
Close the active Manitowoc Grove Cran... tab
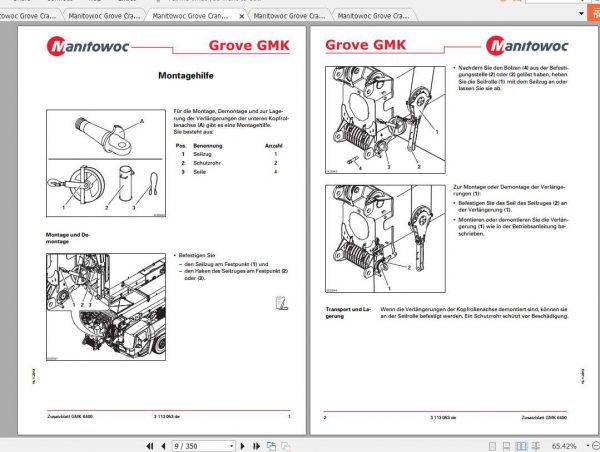click(x=241, y=16)
